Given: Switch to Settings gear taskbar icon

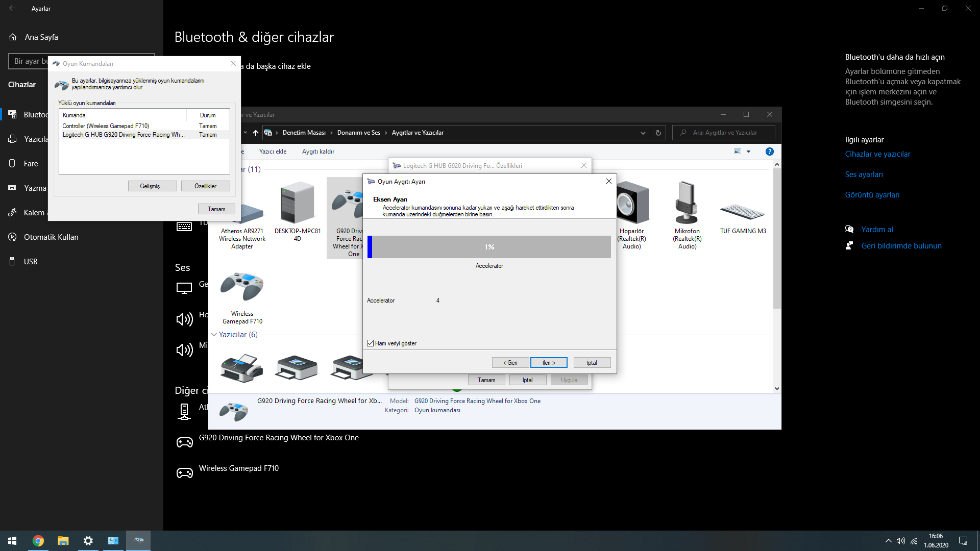Looking at the screenshot, I should (88, 541).
